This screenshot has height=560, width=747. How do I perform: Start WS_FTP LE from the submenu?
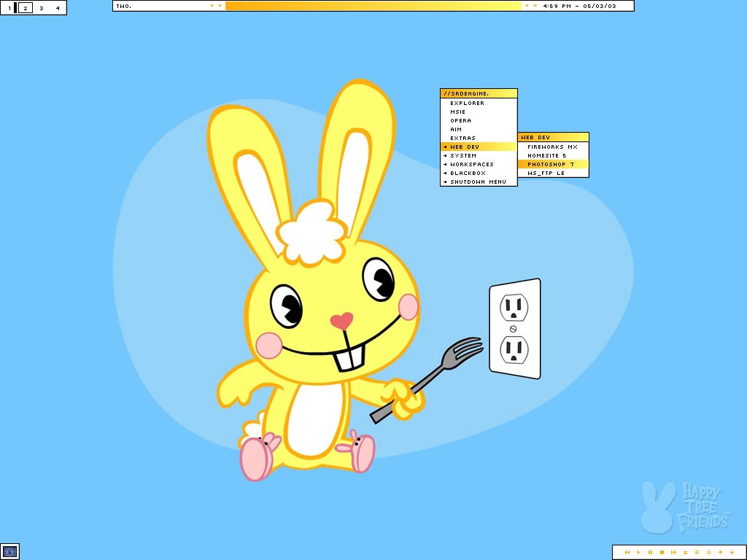click(553, 173)
